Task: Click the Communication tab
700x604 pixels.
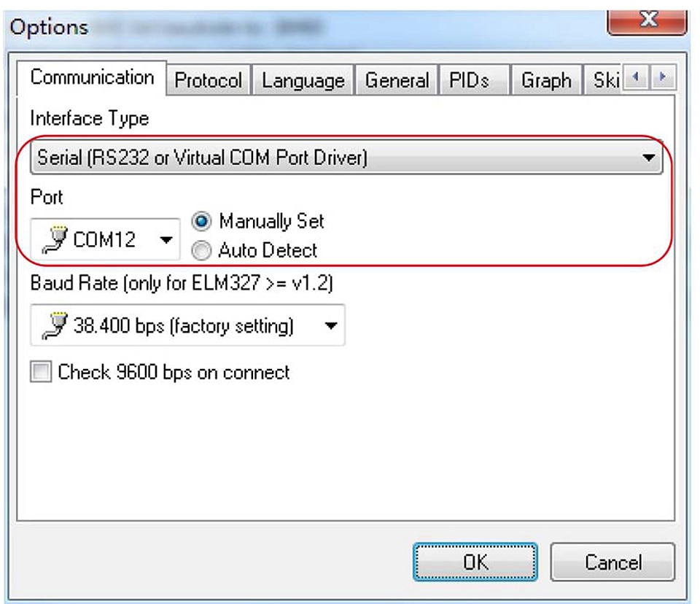Action: click(x=92, y=78)
